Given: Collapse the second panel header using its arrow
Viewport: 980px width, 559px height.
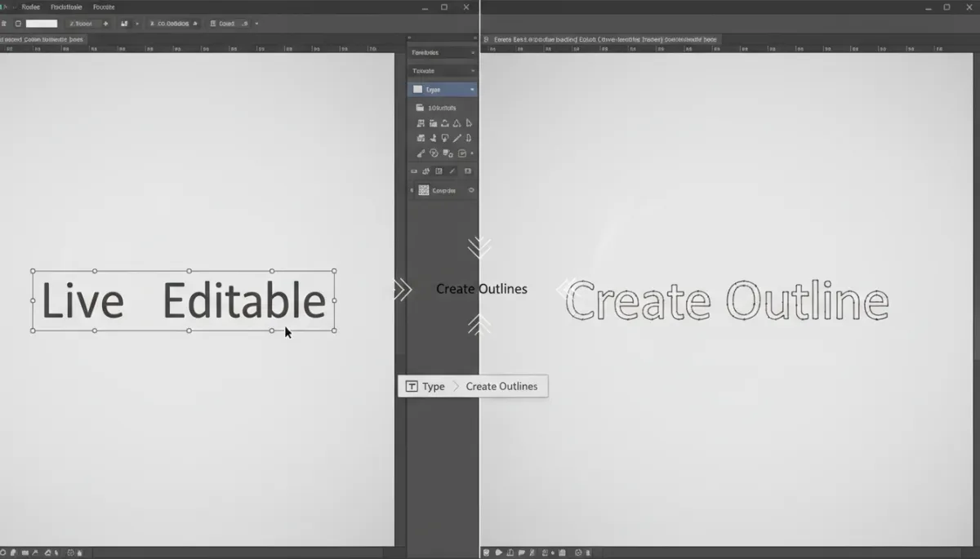Looking at the screenshot, I should [472, 71].
